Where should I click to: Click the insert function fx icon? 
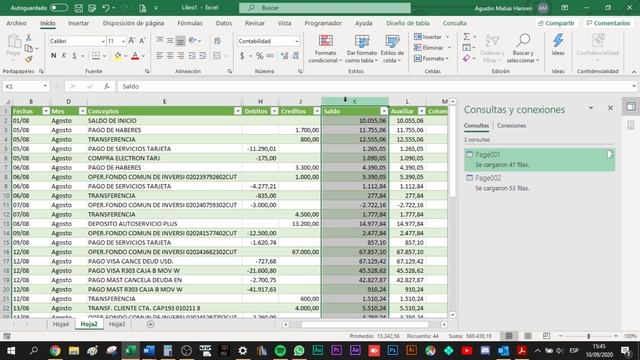click(x=107, y=87)
